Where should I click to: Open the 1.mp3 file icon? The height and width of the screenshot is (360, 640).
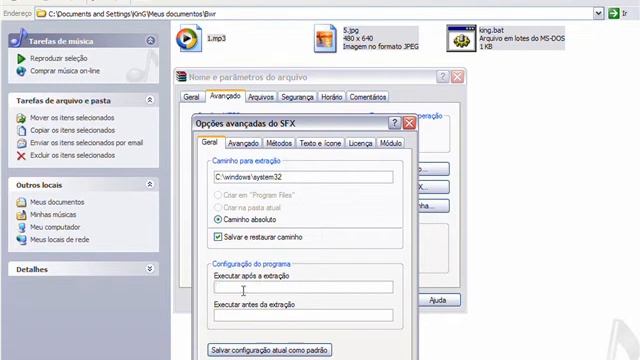tap(189, 38)
